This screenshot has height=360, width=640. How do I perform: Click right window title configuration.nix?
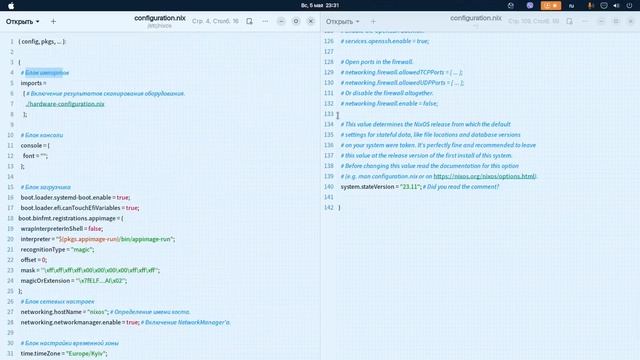(476, 18)
